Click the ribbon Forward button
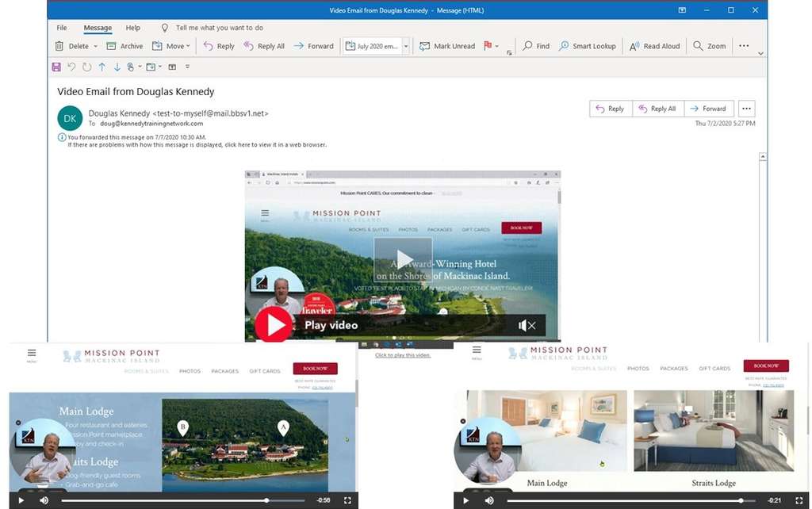This screenshot has width=812, height=509. click(314, 46)
